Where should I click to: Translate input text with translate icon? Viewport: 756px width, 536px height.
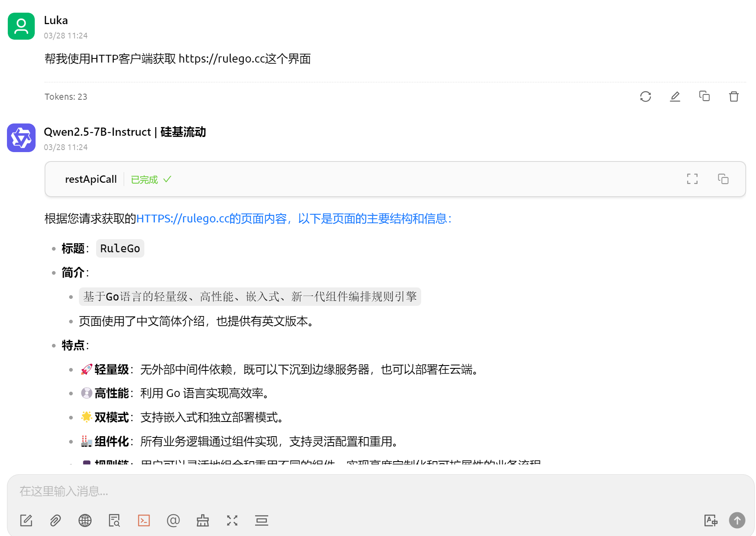(x=711, y=520)
